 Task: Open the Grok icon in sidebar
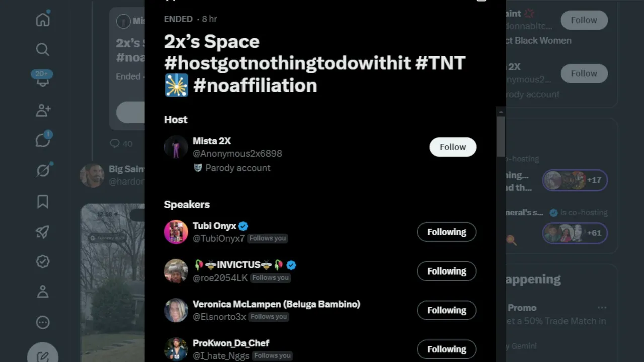tap(43, 171)
